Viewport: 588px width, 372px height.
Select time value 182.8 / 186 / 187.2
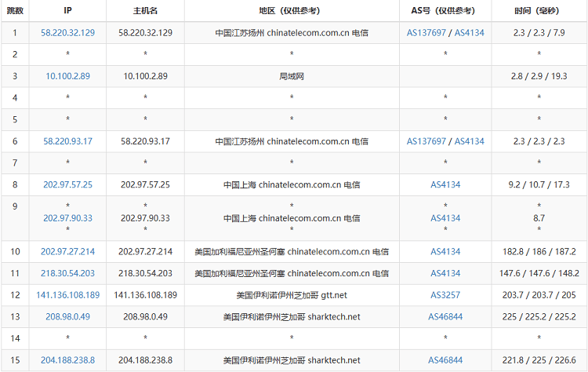click(539, 251)
